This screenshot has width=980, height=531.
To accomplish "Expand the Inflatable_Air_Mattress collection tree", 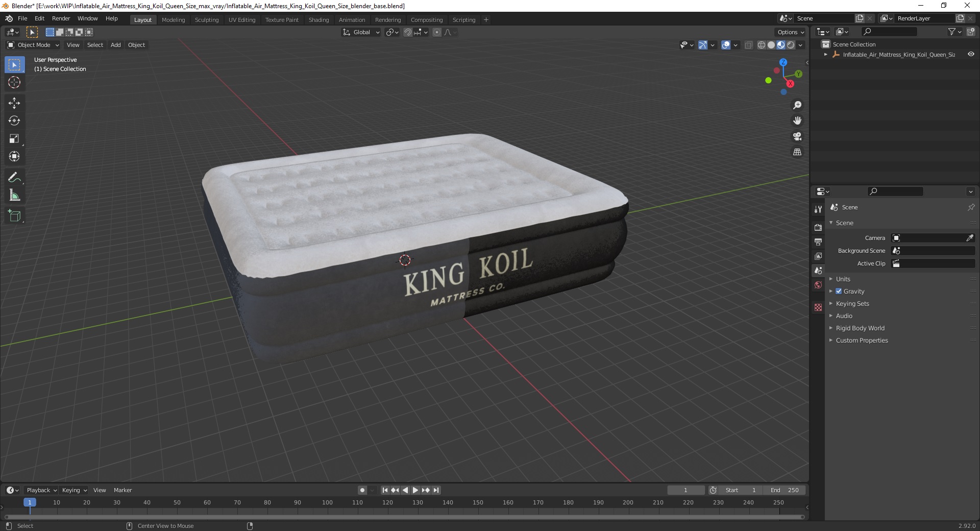I will click(826, 55).
